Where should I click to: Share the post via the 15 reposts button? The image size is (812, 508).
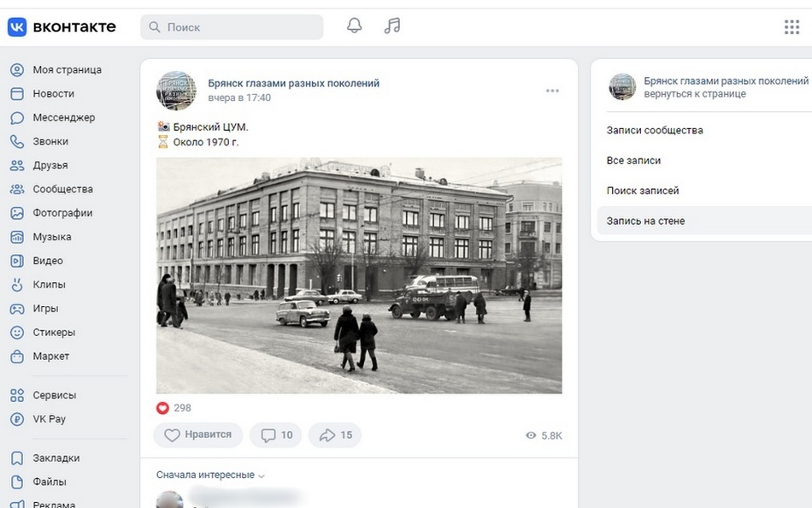point(335,435)
